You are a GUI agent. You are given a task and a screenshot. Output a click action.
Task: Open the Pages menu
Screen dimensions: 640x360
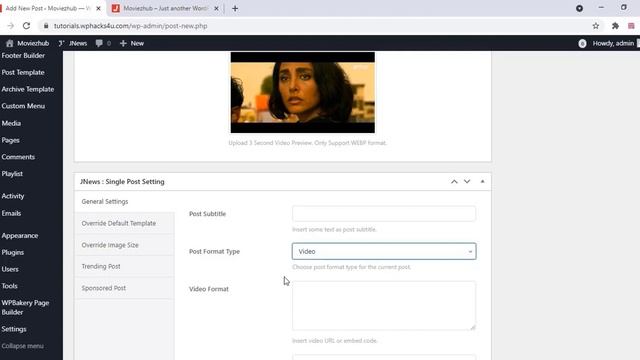tap(11, 140)
